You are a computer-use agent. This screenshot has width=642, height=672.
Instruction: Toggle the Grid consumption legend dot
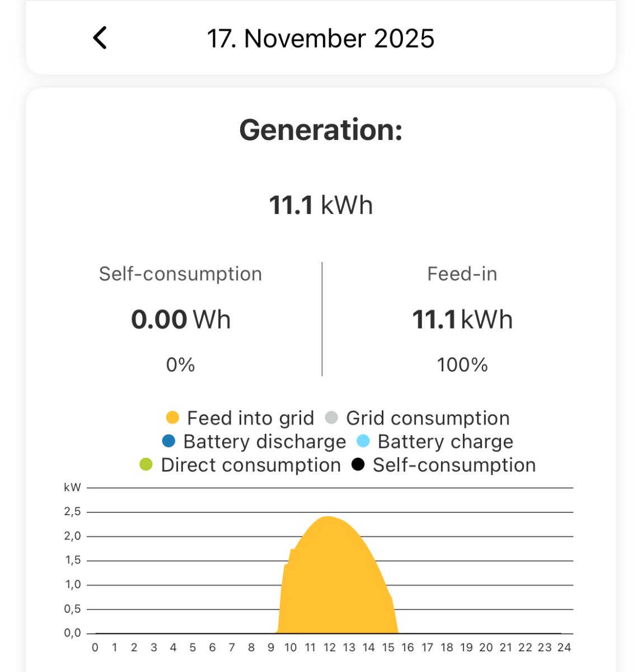coord(331,418)
